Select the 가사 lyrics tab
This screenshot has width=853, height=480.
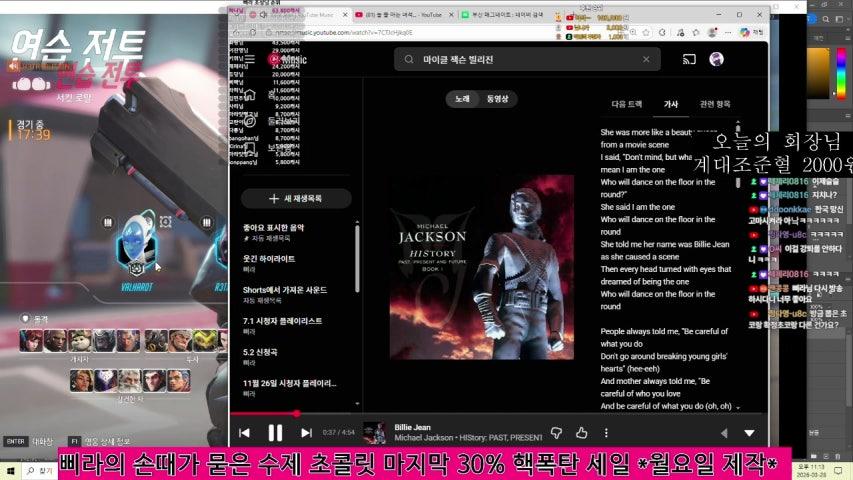pyautogui.click(x=671, y=103)
